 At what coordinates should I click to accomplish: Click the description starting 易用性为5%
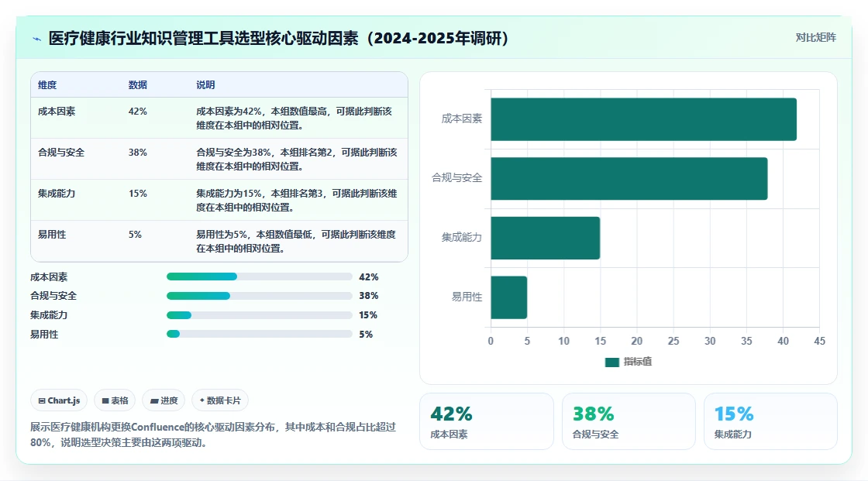[296, 242]
